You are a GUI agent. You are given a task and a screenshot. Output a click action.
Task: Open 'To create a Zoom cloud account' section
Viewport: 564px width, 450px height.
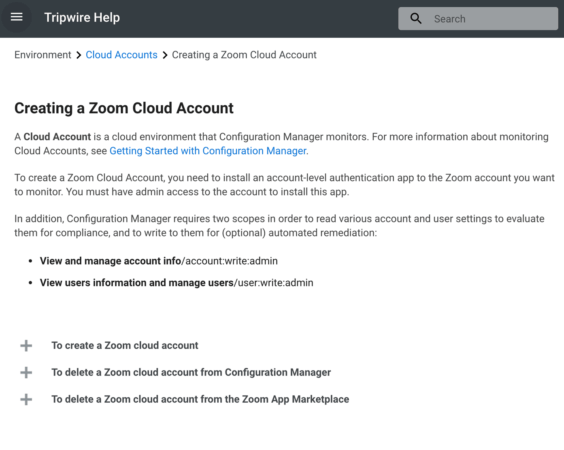click(125, 345)
